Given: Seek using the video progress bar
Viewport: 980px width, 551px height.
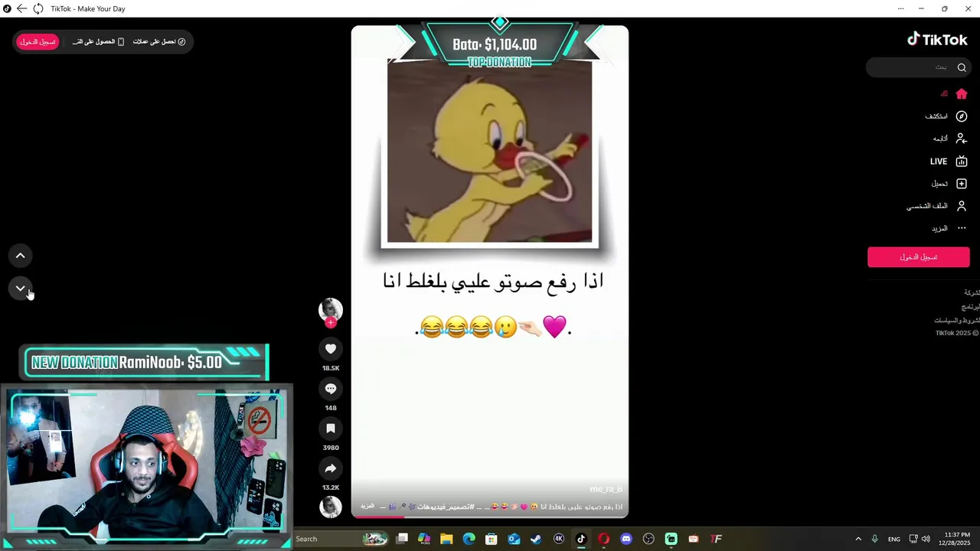Looking at the screenshot, I should (490, 517).
